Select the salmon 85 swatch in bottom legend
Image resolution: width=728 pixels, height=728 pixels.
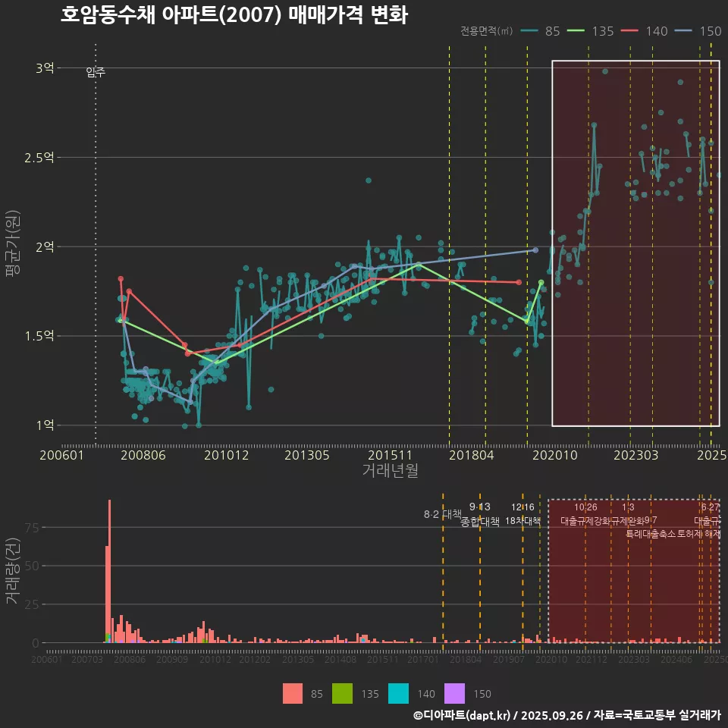292,693
